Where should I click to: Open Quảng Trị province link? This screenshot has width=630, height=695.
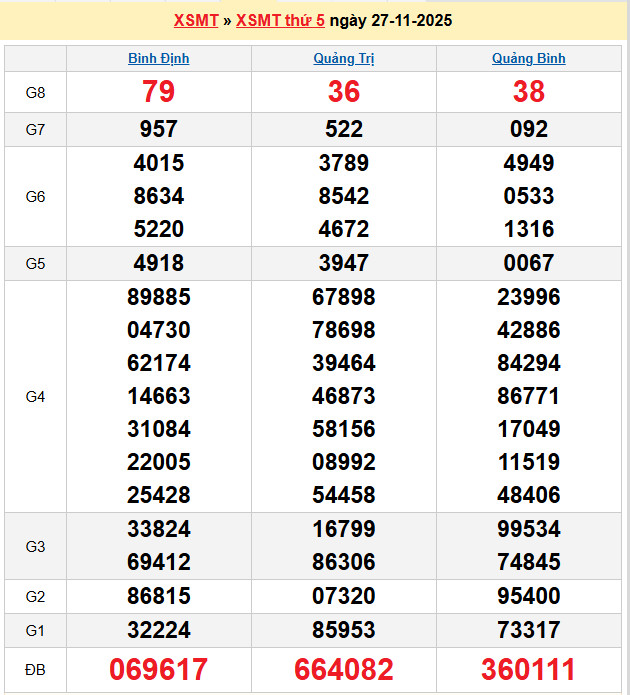pos(343,58)
